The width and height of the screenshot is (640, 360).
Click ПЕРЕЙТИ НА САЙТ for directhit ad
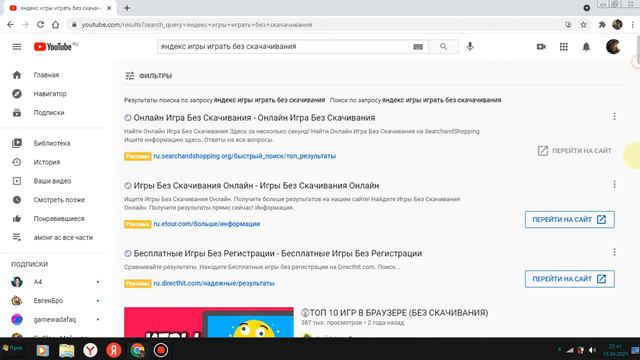569,279
